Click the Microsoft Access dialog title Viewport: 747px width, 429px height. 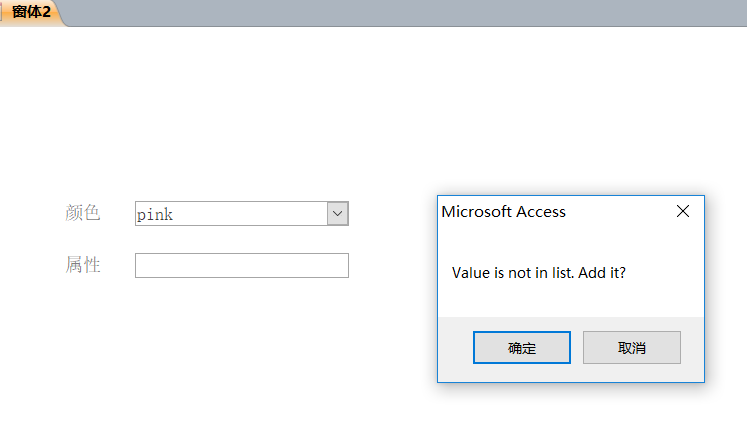click(504, 212)
